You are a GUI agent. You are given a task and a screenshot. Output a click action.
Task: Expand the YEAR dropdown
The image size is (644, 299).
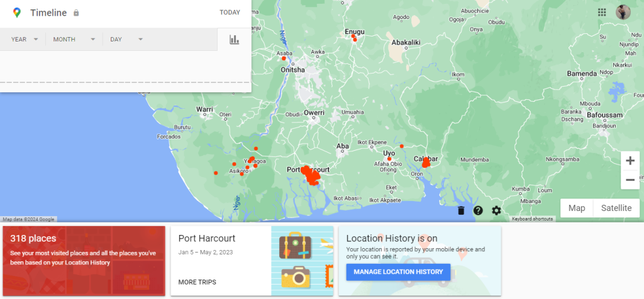click(x=25, y=40)
